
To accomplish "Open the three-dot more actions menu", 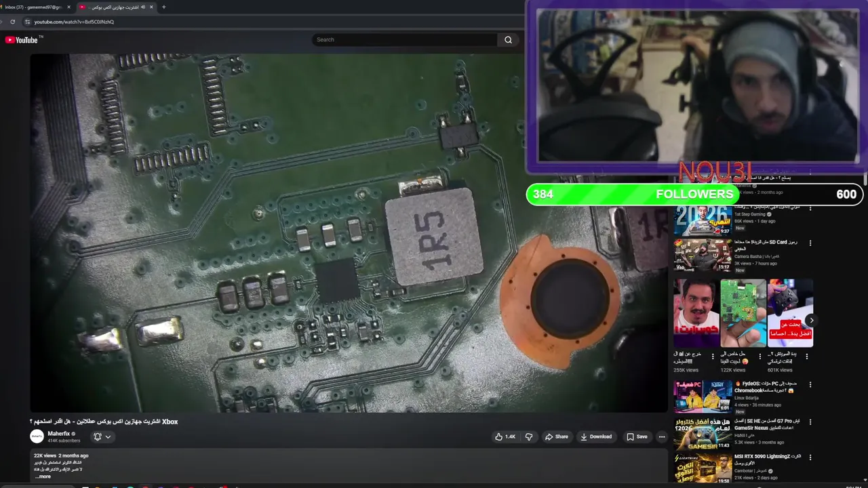I will pyautogui.click(x=662, y=436).
